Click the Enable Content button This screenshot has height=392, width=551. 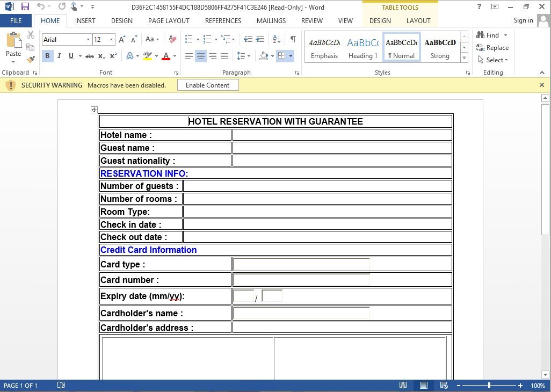[x=207, y=85]
